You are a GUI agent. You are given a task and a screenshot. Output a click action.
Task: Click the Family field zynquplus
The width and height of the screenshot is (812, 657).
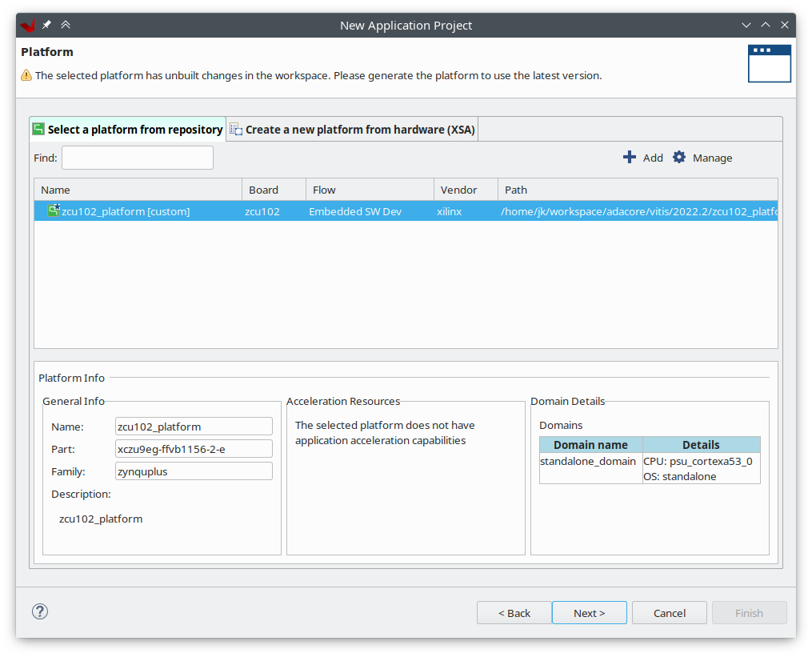click(x=194, y=471)
